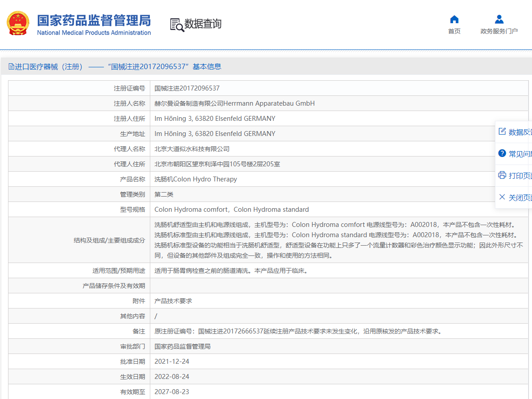The height and width of the screenshot is (399, 532).
Task: Open the 政务服务门户 link text
Action: [499, 31]
